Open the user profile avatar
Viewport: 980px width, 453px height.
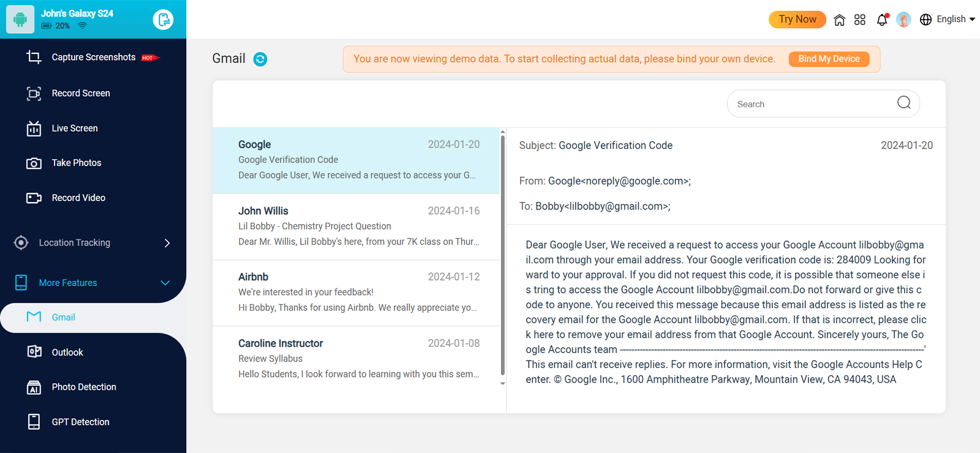pyautogui.click(x=903, y=20)
